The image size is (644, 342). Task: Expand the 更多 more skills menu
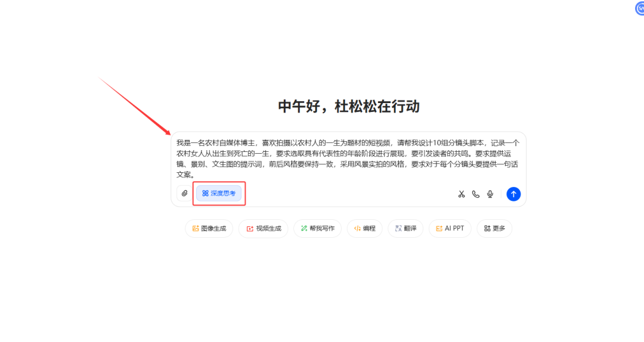(494, 228)
